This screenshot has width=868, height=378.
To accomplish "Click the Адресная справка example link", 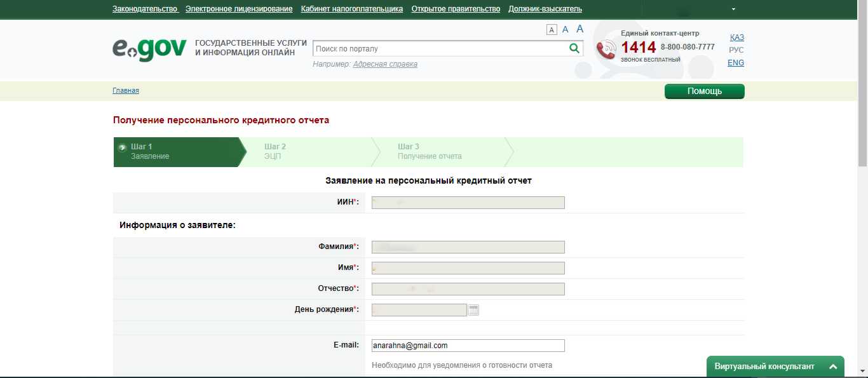I will (x=385, y=64).
